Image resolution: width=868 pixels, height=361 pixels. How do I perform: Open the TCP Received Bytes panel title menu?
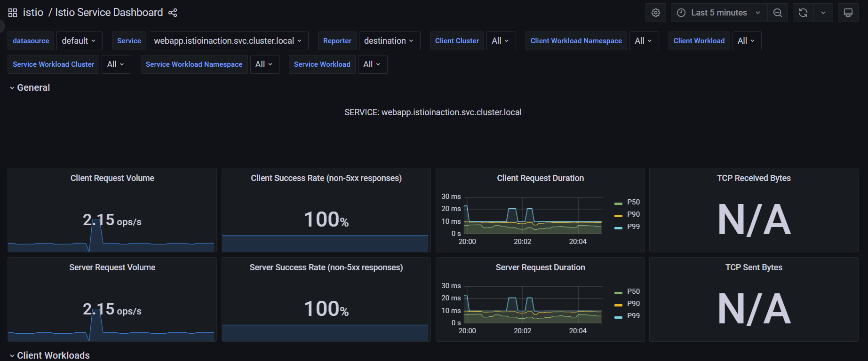754,178
